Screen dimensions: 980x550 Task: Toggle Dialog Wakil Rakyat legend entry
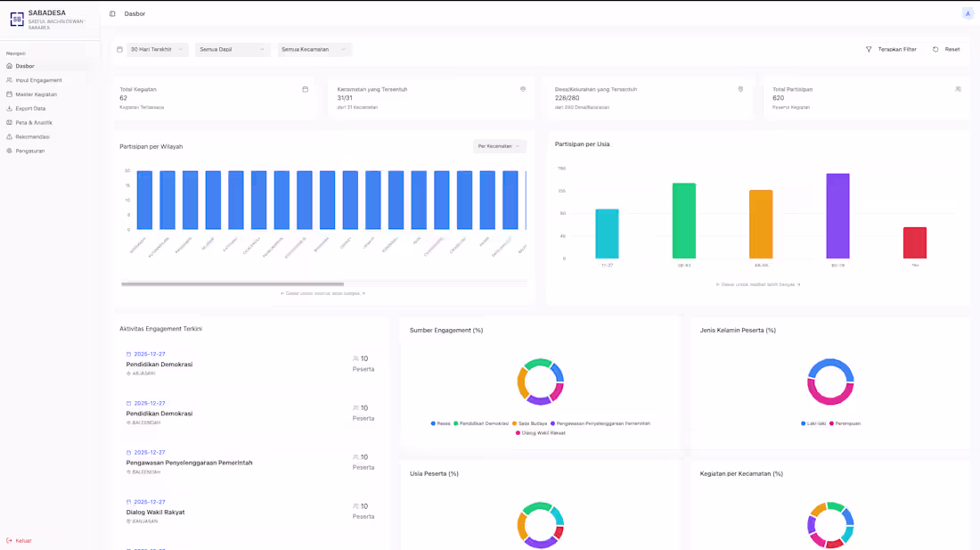click(x=541, y=433)
